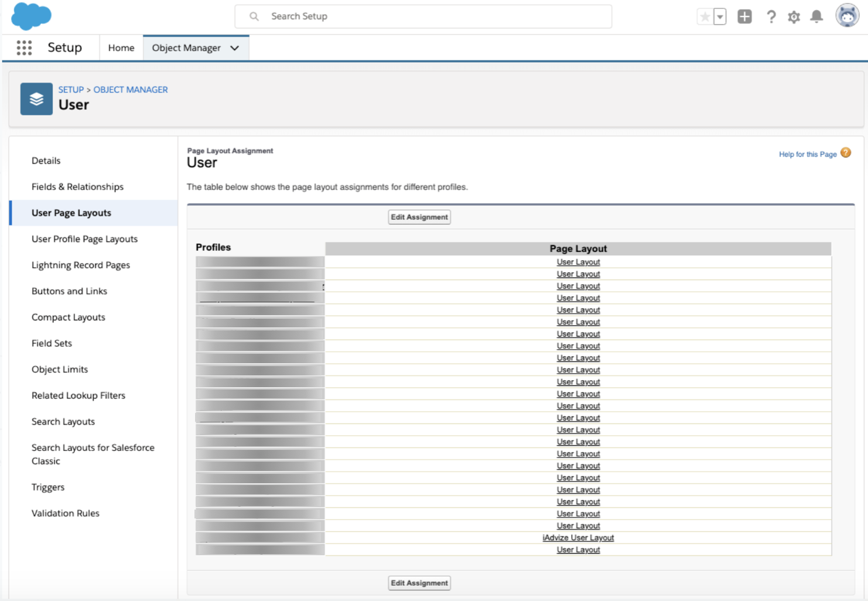This screenshot has width=868, height=601.
Task: Click the User object layers icon
Action: pyautogui.click(x=36, y=98)
